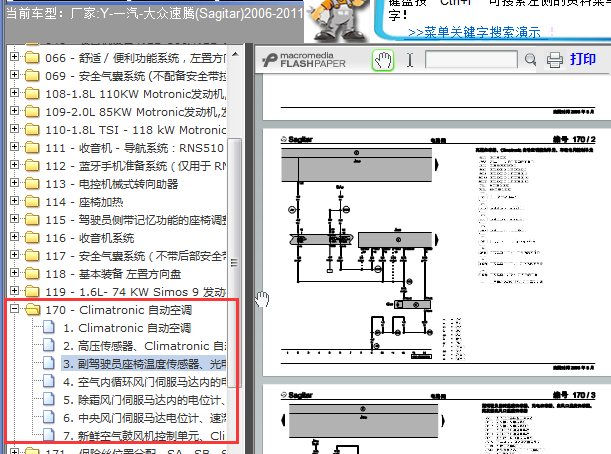
Task: Click the printer icon in toolbar
Action: tap(554, 60)
